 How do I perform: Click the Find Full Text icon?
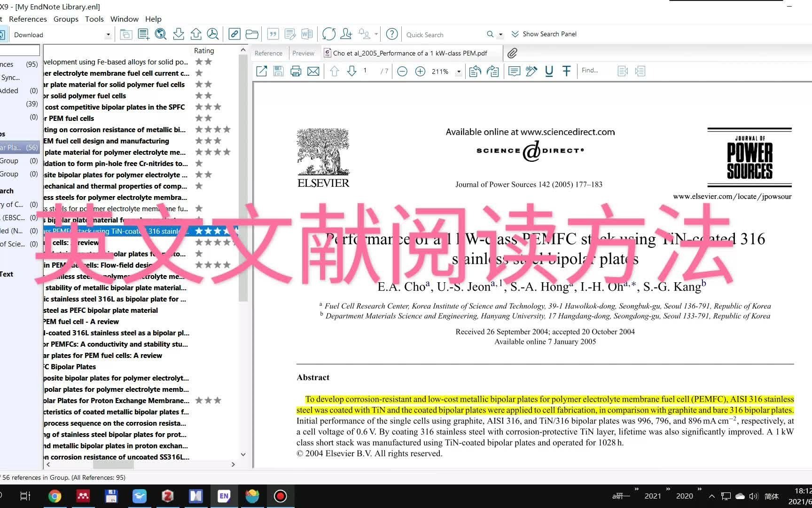click(213, 34)
